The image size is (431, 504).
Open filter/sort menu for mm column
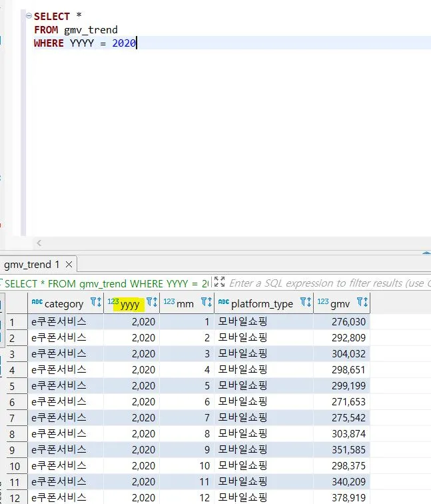coord(207,302)
